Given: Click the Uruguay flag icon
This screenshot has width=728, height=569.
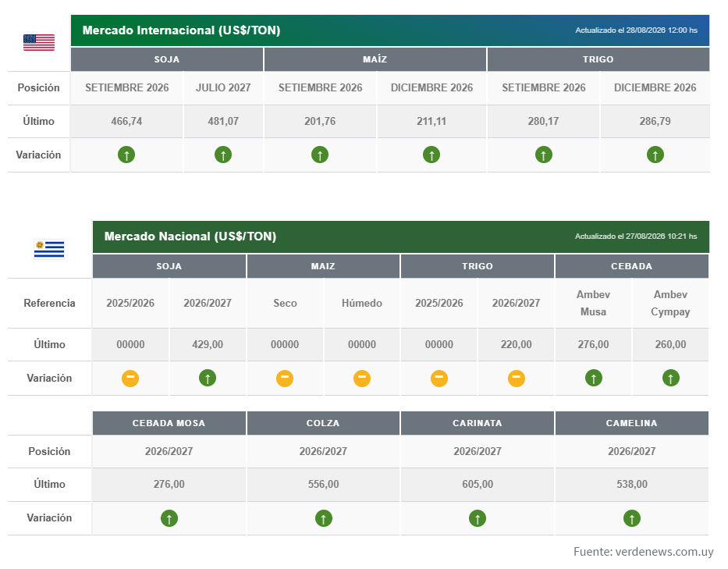Looking at the screenshot, I should pyautogui.click(x=48, y=248).
